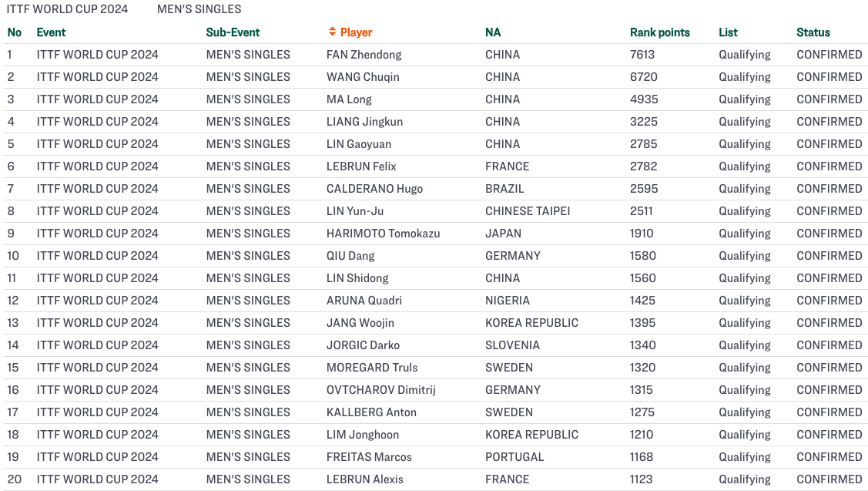Image resolution: width=868 pixels, height=491 pixels.
Task: Sort by Rank points column header
Action: pos(660,32)
